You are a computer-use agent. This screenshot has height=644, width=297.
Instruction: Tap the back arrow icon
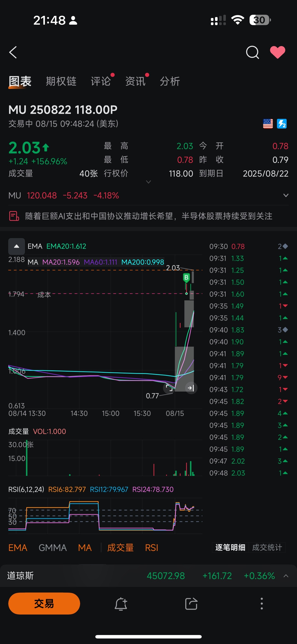pyautogui.click(x=13, y=52)
